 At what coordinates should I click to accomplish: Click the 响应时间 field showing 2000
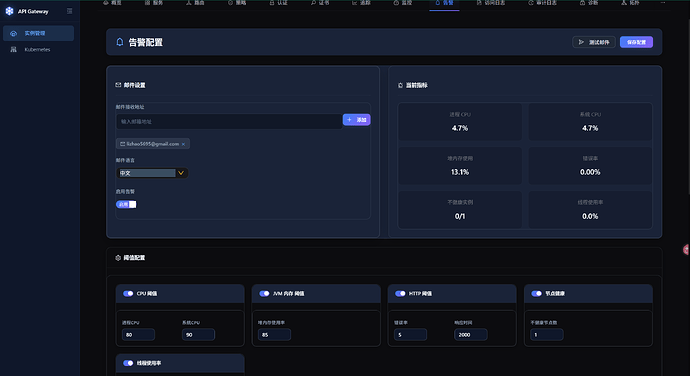(x=470, y=335)
